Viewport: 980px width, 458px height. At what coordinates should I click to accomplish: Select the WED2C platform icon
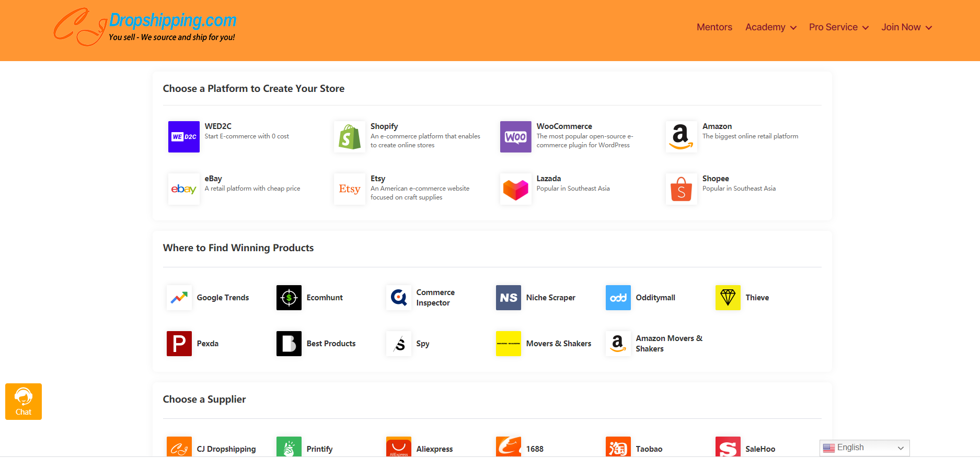click(x=183, y=137)
